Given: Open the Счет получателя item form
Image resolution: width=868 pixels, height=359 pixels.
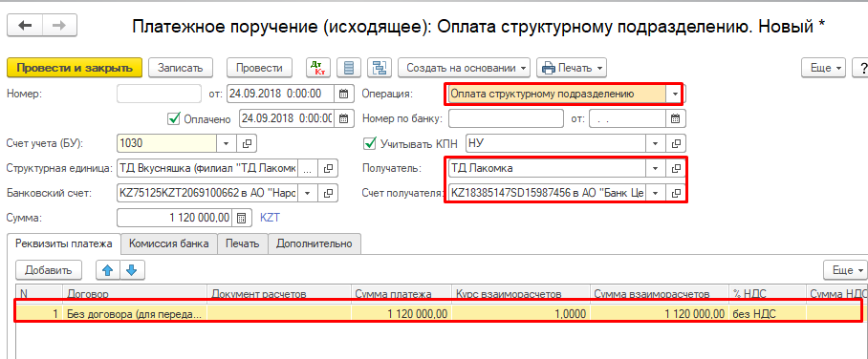Looking at the screenshot, I should (675, 193).
